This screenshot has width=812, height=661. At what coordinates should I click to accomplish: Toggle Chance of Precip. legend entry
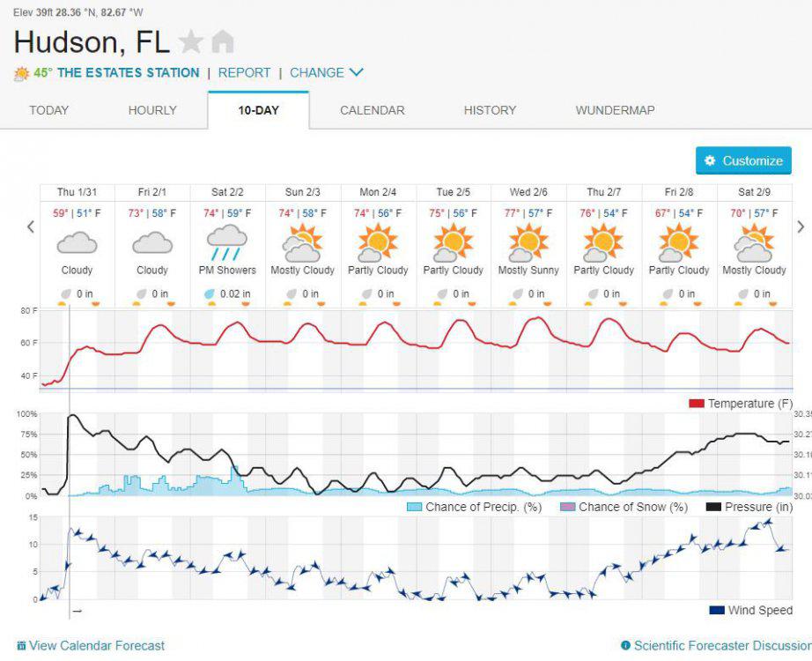[x=475, y=507]
